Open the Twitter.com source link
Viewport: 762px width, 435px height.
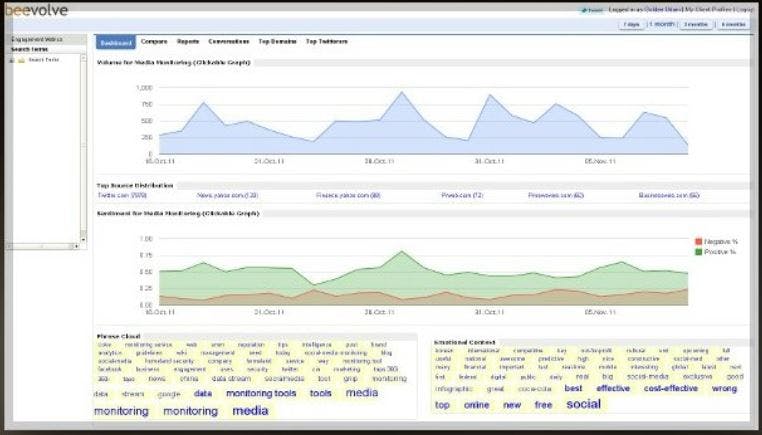[x=122, y=195]
